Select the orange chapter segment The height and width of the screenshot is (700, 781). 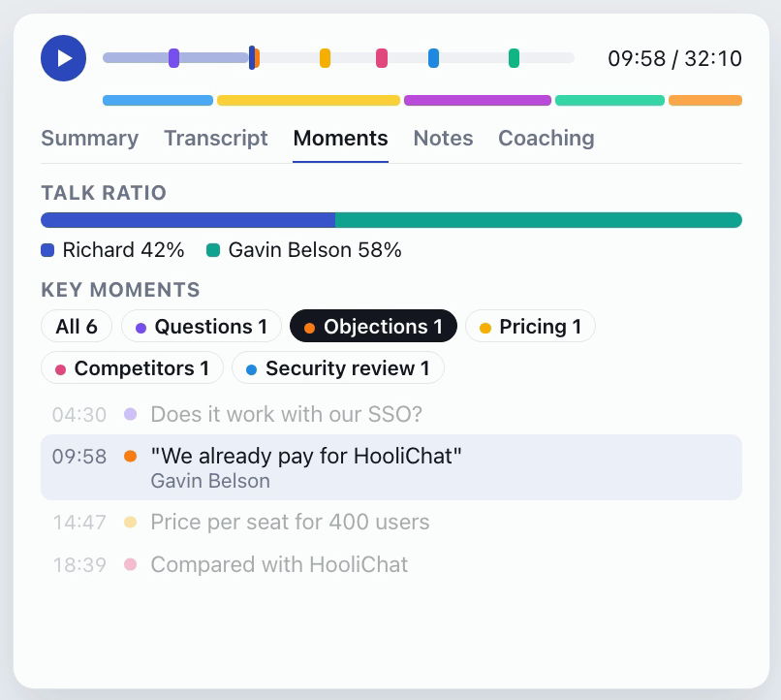[705, 100]
